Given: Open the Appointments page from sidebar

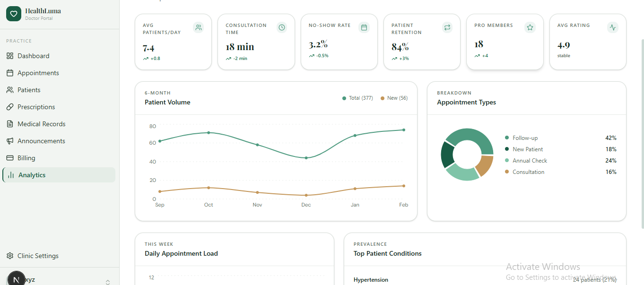Looking at the screenshot, I should [x=38, y=73].
